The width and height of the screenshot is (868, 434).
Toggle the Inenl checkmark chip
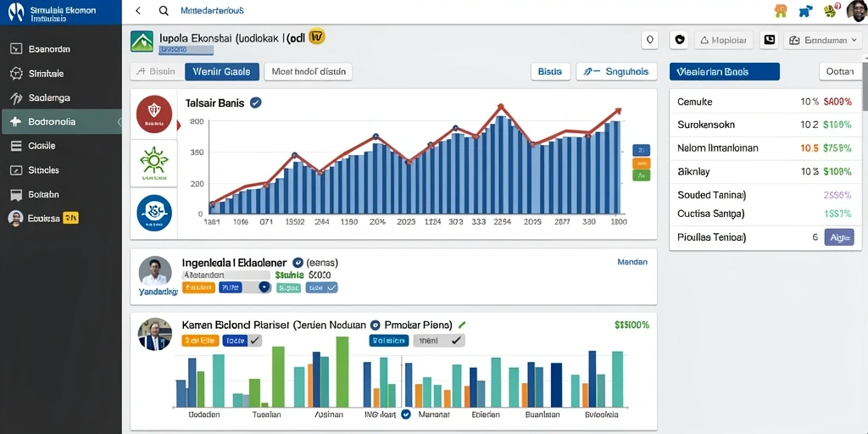click(x=439, y=341)
